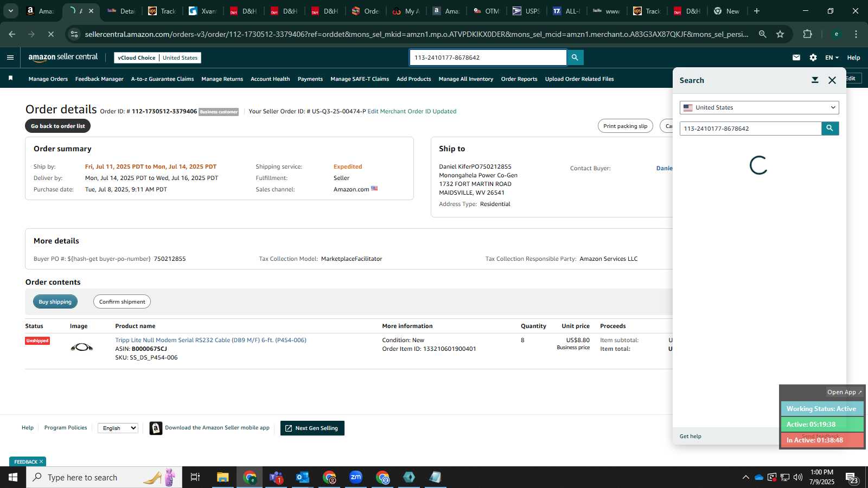Click the Amazon Seller Central logo
This screenshot has width=868, height=488.
[x=63, y=57]
